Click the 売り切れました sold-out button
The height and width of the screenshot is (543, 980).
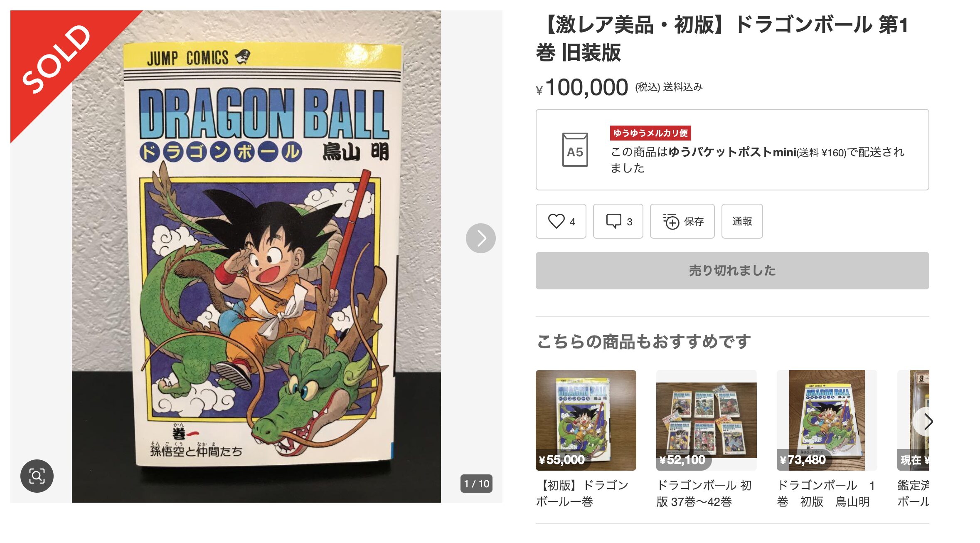click(732, 271)
